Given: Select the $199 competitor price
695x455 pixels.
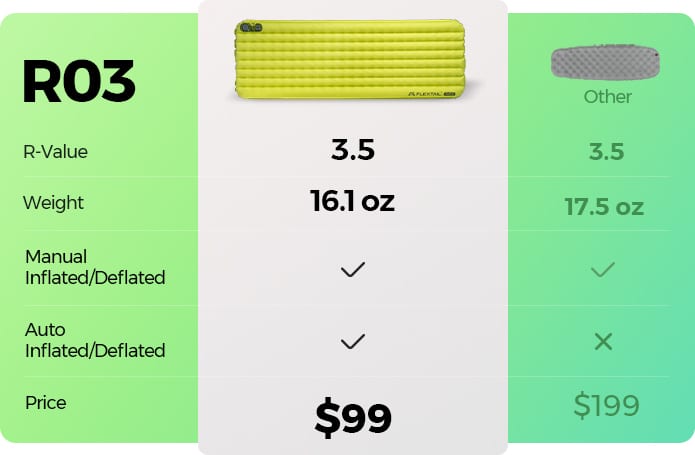Looking at the screenshot, I should (606, 406).
